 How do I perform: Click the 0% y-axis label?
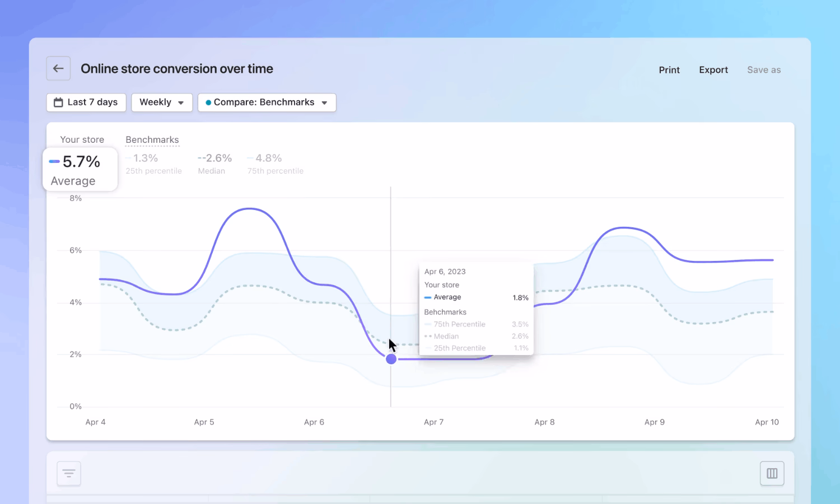[76, 407]
